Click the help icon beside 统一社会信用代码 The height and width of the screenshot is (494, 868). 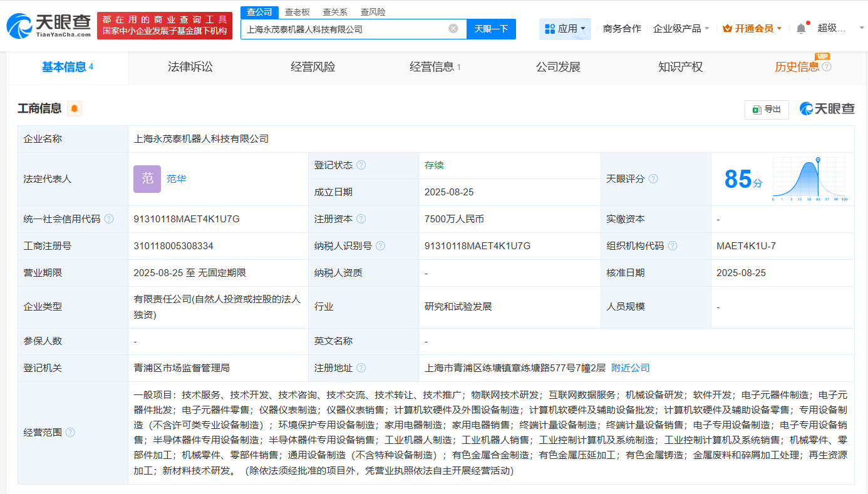[109, 219]
